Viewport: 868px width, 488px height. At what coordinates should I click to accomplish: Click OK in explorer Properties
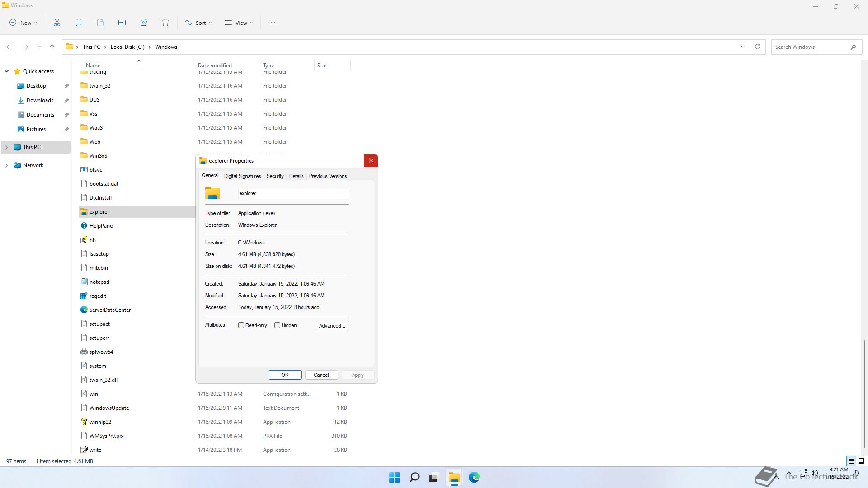point(285,375)
